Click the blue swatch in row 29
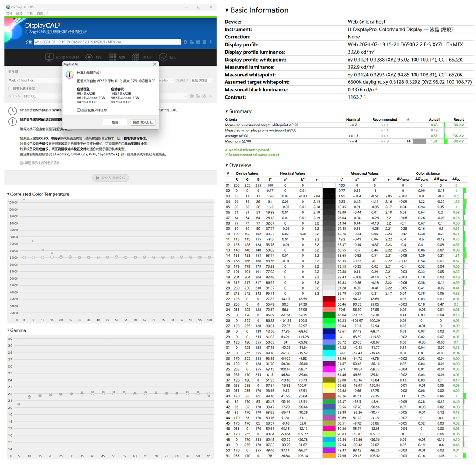The image size is (476, 465). tap(329, 337)
